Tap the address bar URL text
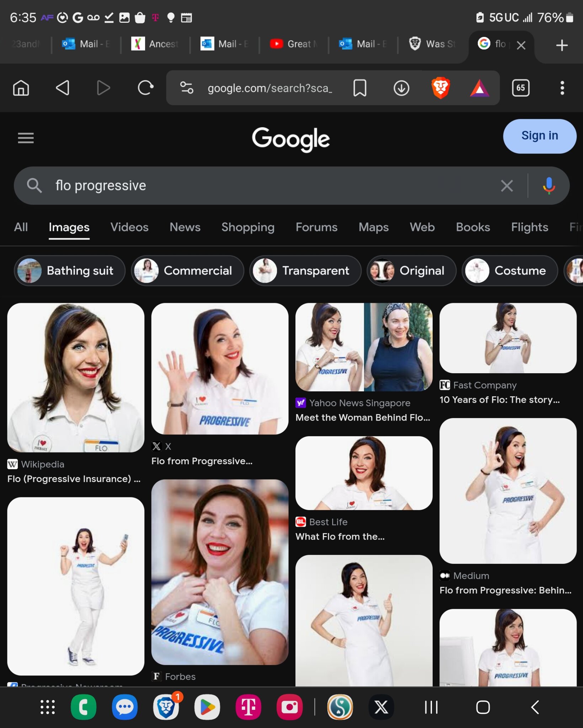 [270, 88]
